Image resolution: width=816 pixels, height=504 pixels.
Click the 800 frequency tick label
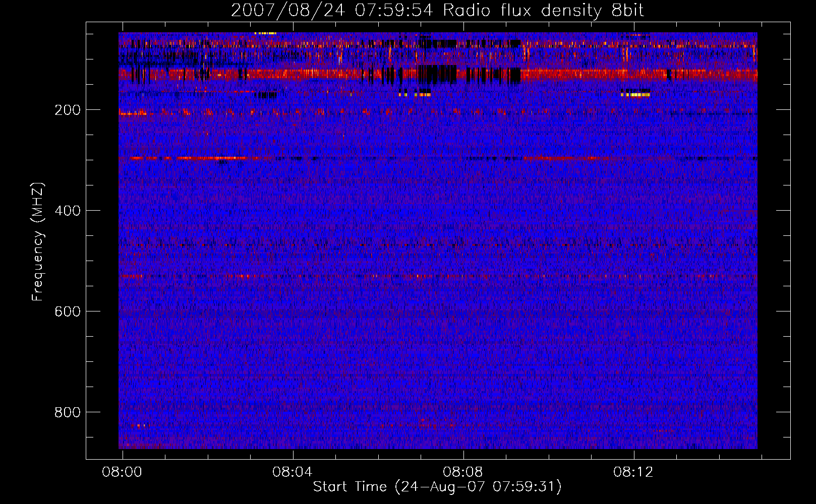click(x=68, y=412)
